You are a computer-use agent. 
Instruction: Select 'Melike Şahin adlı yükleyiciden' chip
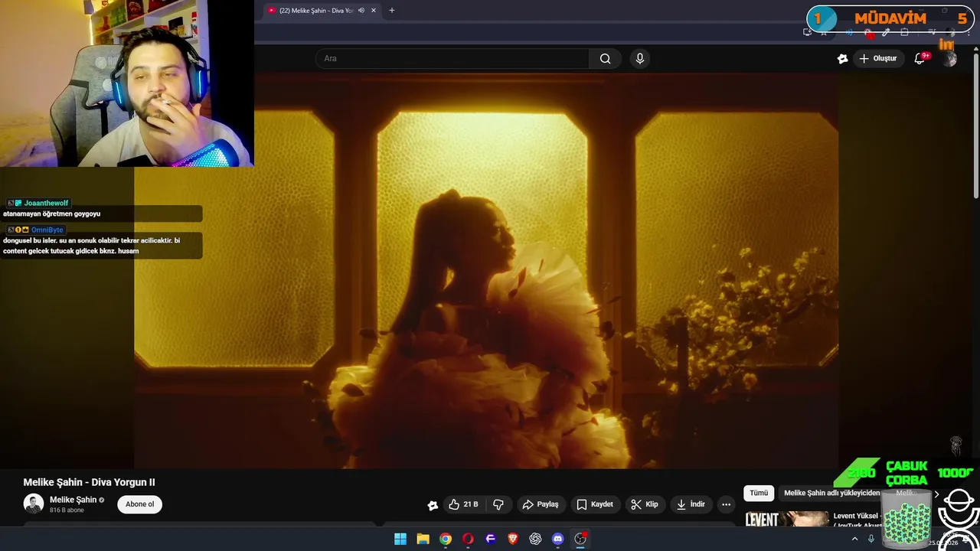pyautogui.click(x=831, y=494)
